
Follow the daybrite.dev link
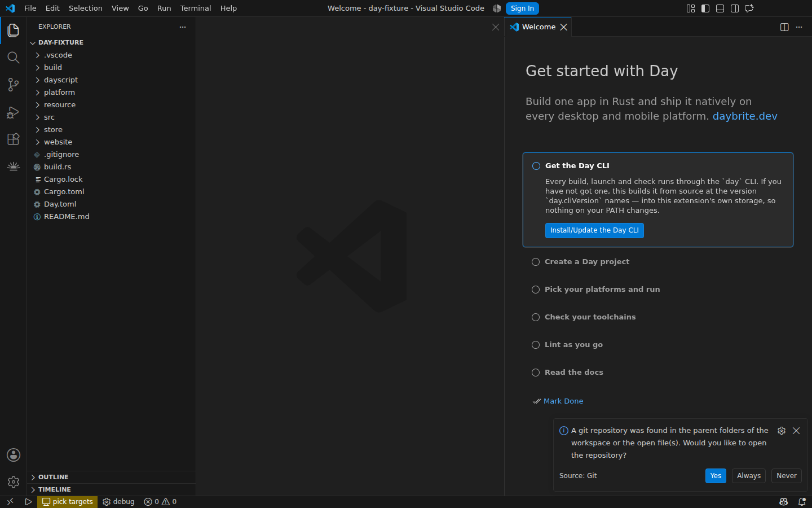tap(745, 116)
